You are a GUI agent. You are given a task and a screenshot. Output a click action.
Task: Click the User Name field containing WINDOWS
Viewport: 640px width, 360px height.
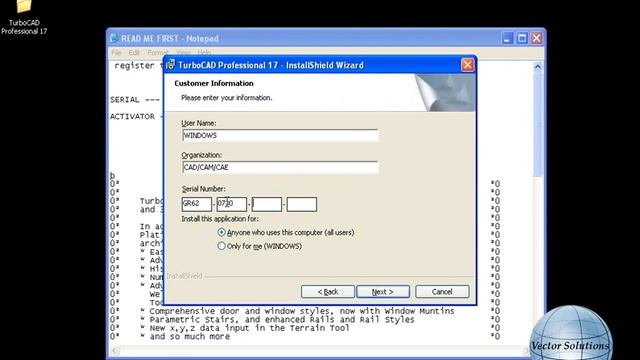tap(280, 136)
